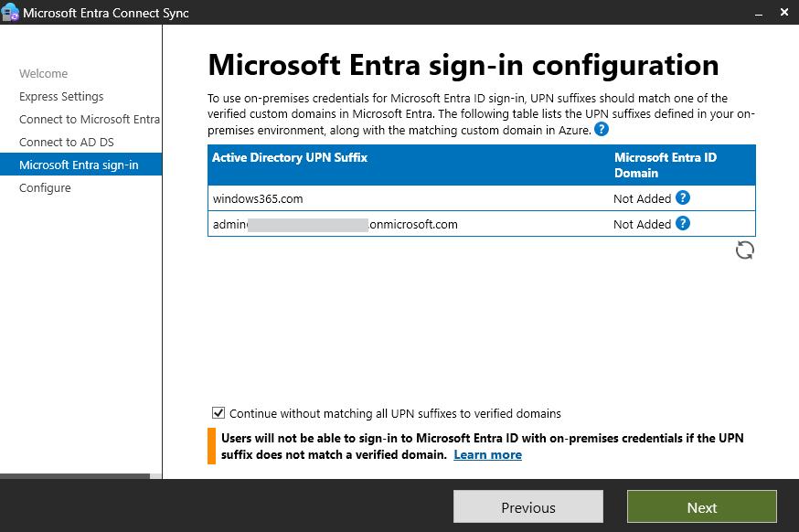Click Not Added status for windows365.com
The height and width of the screenshot is (532, 799).
point(642,198)
